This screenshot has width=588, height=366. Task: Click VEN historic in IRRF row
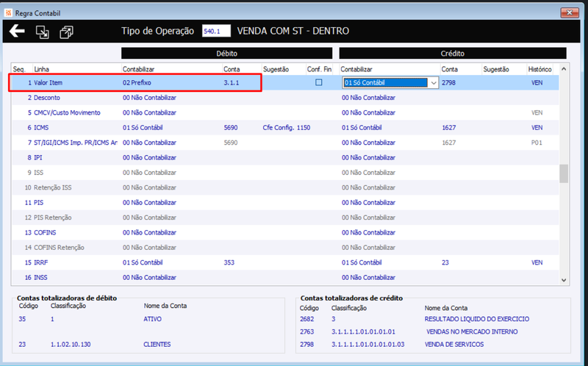(x=537, y=262)
